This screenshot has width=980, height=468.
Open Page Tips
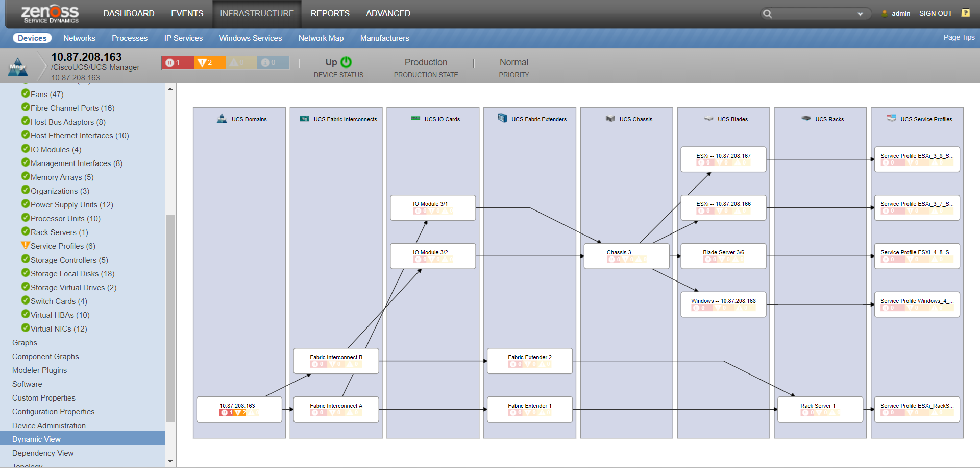coord(959,37)
